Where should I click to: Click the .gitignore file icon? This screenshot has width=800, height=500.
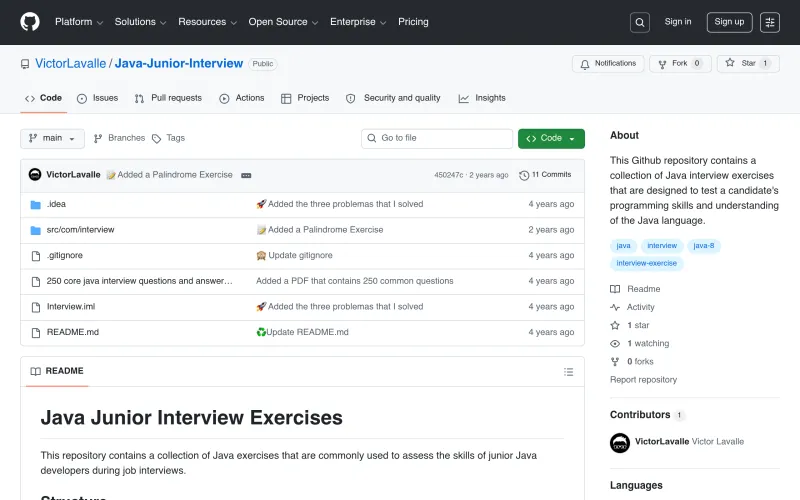click(36, 256)
